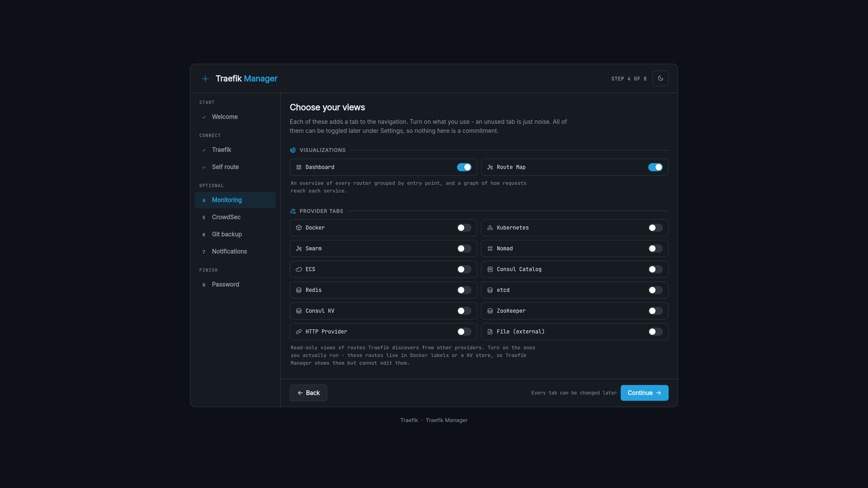
Task: Switch on the Consul Catalog toggle
Action: tap(656, 269)
